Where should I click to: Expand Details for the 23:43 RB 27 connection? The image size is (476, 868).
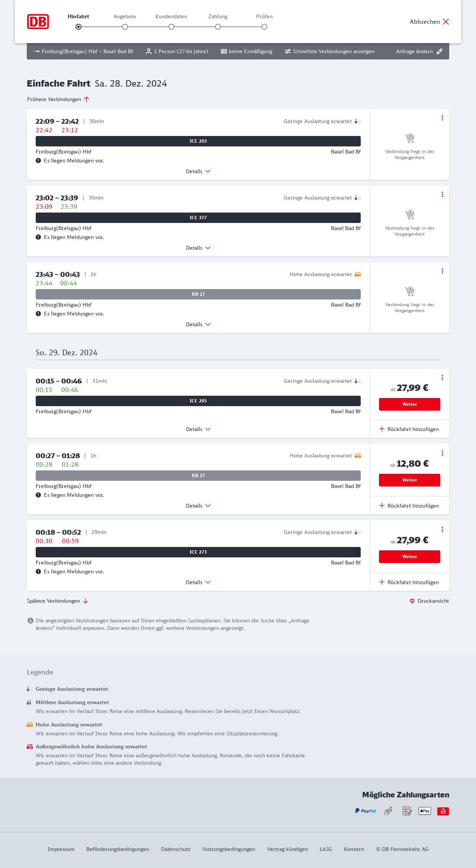tap(198, 324)
